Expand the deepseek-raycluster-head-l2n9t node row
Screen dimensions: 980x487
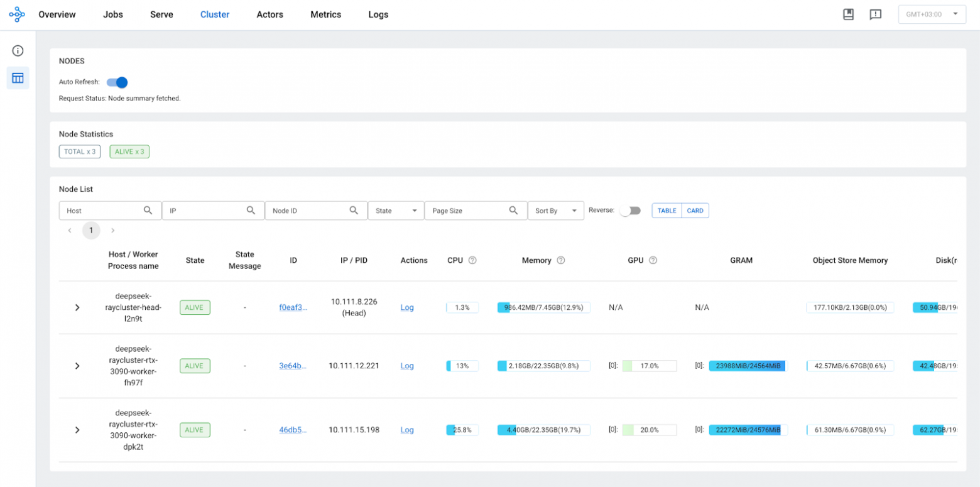77,307
